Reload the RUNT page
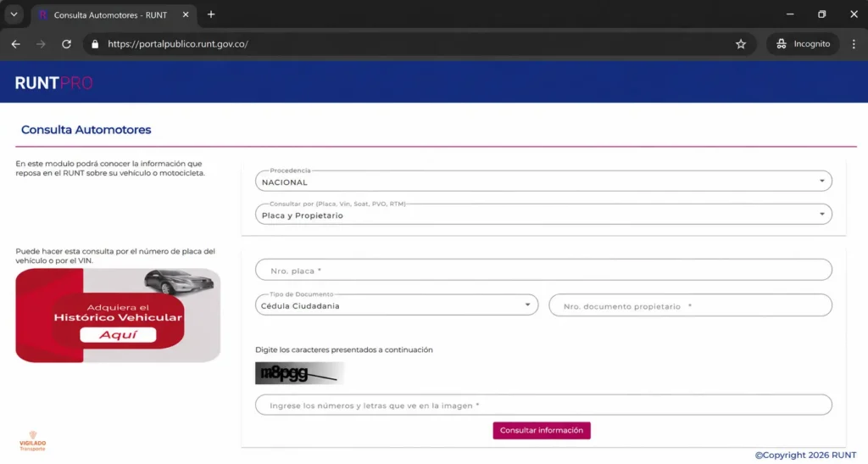Viewport: 868px width, 464px height. (x=66, y=44)
